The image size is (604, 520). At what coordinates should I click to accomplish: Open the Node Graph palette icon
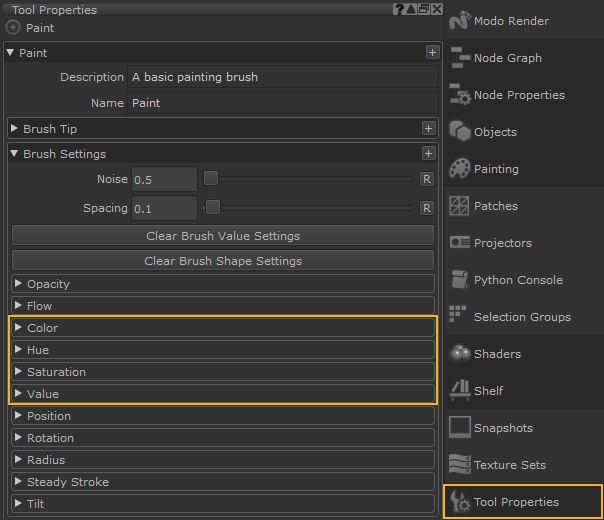460,58
